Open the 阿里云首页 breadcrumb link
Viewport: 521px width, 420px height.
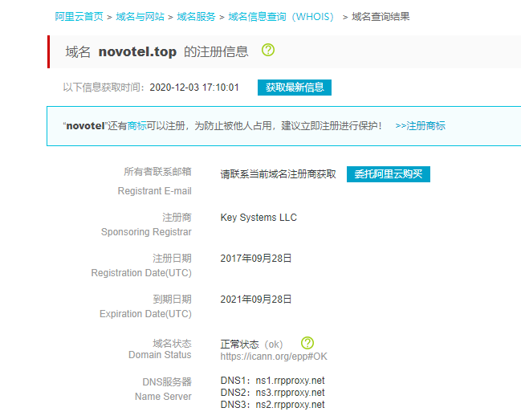(79, 17)
